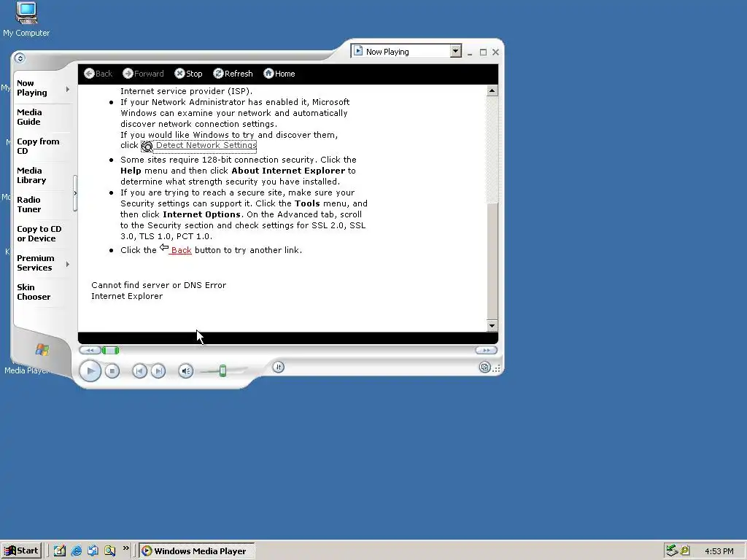Image resolution: width=747 pixels, height=560 pixels.
Task: Start playback with the Play button
Action: tap(90, 371)
